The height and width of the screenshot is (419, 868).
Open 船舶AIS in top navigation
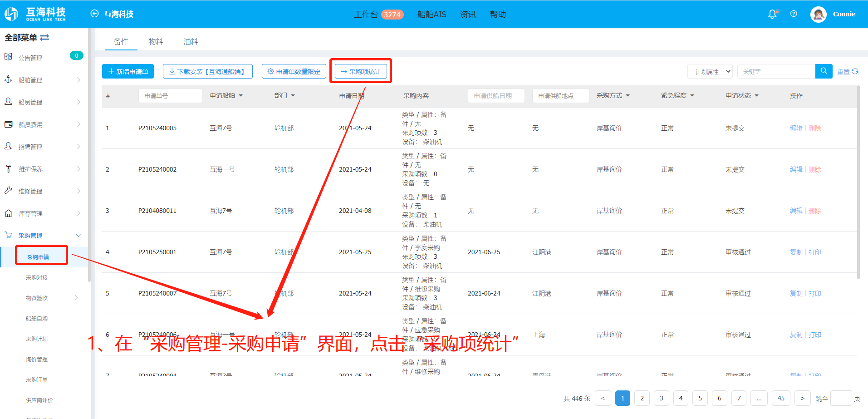click(x=432, y=15)
